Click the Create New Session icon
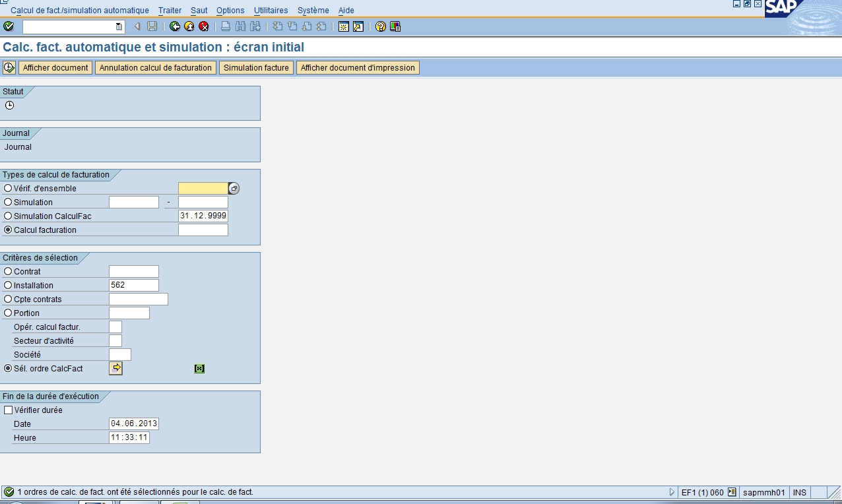This screenshot has width=842, height=504. (344, 26)
